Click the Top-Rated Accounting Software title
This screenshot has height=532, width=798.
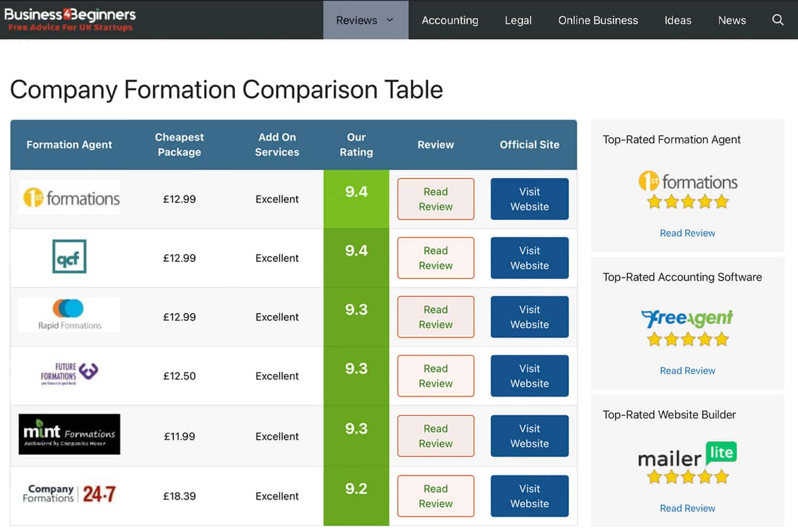coord(682,277)
